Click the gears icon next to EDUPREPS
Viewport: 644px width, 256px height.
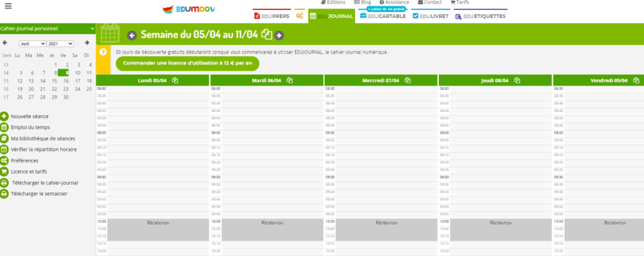299,16
